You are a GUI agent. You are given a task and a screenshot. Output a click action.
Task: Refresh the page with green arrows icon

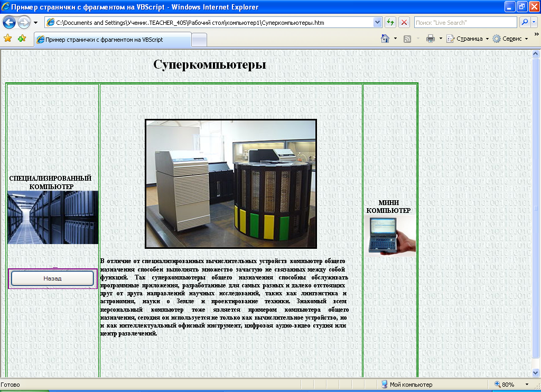point(390,23)
